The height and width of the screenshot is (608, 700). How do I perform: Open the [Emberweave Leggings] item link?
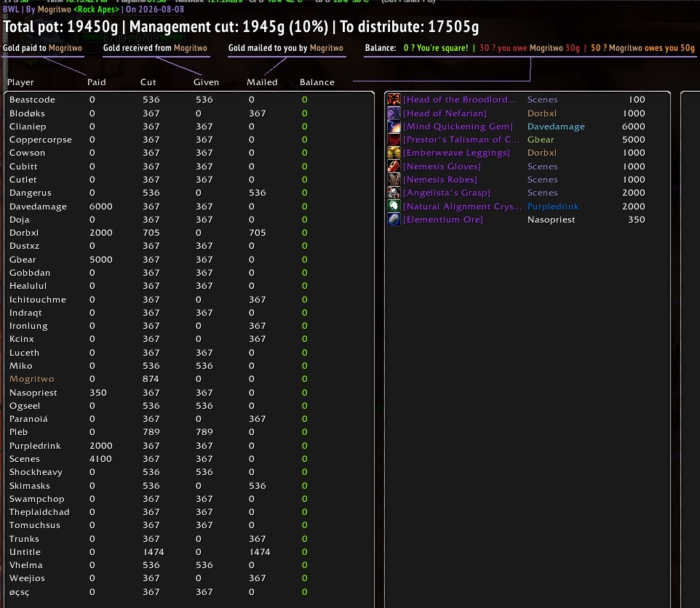click(456, 153)
